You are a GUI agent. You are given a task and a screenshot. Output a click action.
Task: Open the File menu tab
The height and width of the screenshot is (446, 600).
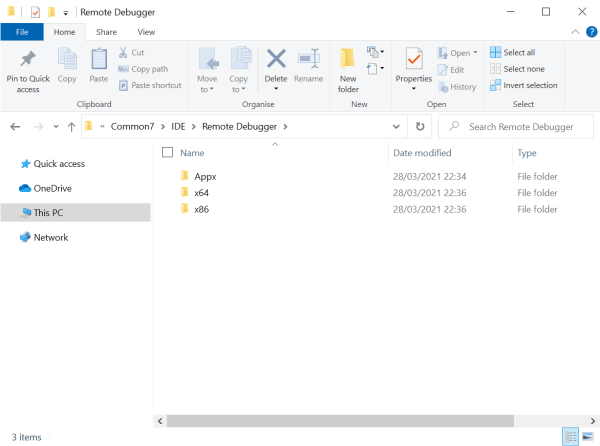pos(22,32)
